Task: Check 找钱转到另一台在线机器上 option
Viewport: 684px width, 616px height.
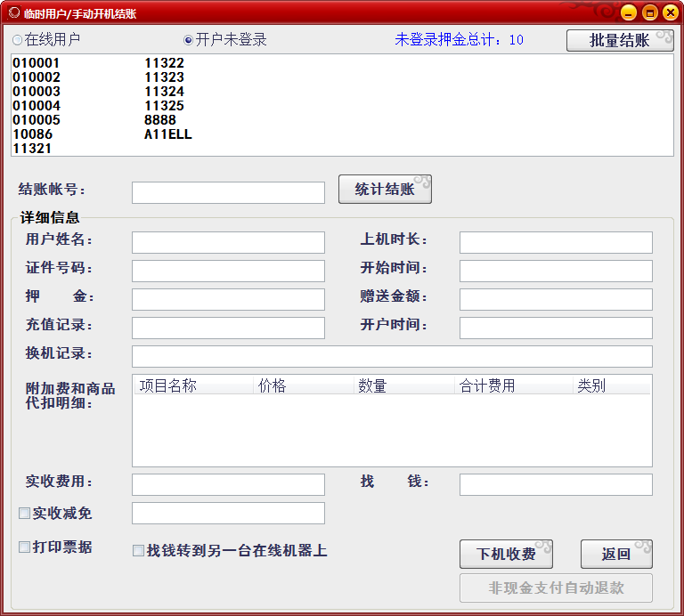Action: coord(139,551)
